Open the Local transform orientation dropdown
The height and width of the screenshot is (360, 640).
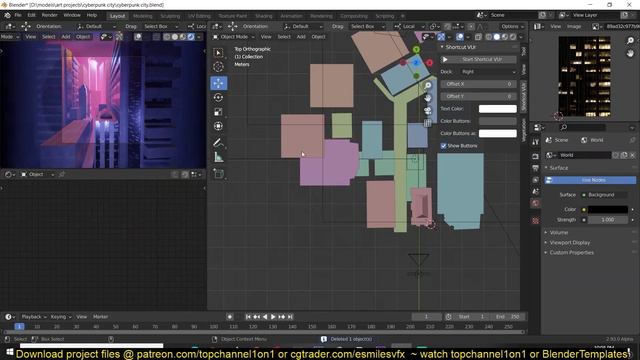[409, 26]
